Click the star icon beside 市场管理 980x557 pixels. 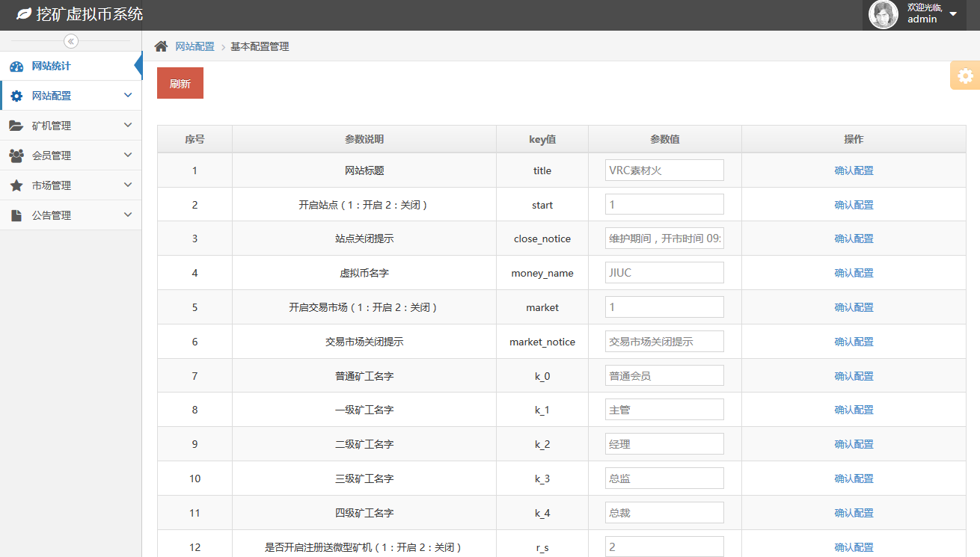pyautogui.click(x=16, y=186)
